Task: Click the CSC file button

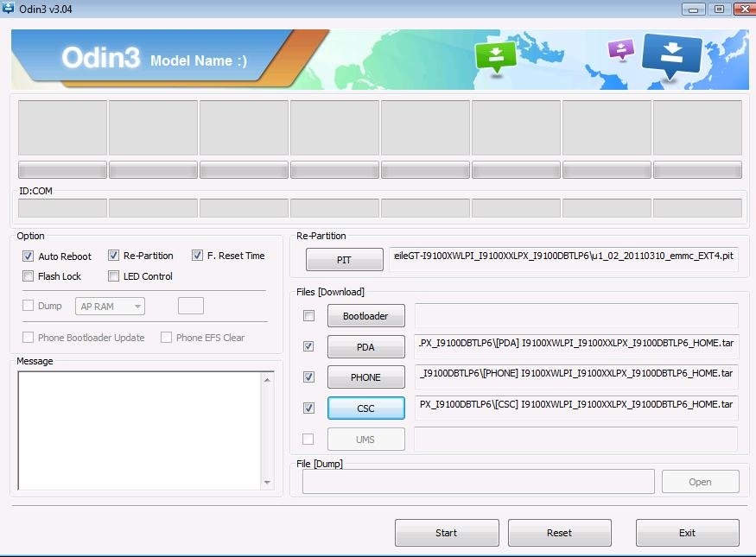Action: 366,408
